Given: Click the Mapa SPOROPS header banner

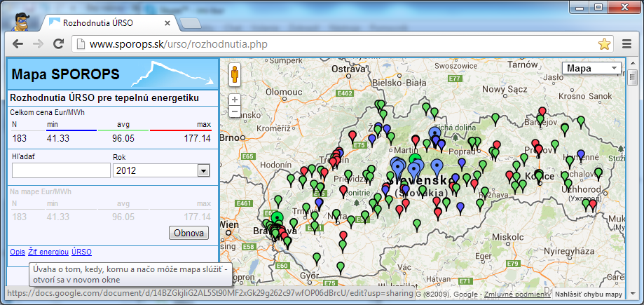Looking at the screenshot, I should click(113, 74).
